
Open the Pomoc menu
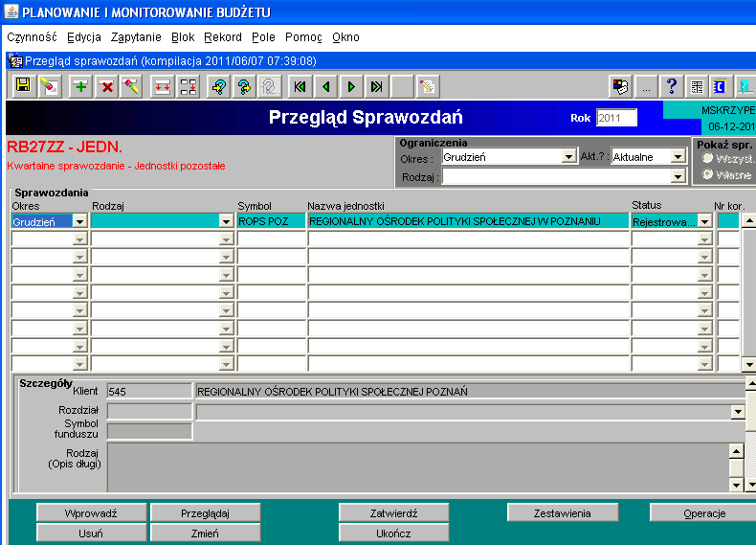point(303,37)
